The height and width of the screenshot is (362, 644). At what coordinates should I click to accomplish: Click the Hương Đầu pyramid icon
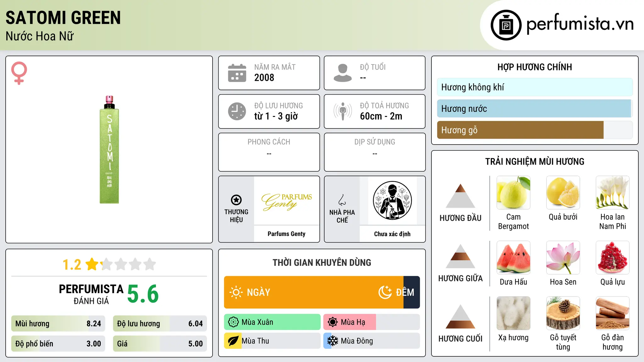click(x=460, y=195)
